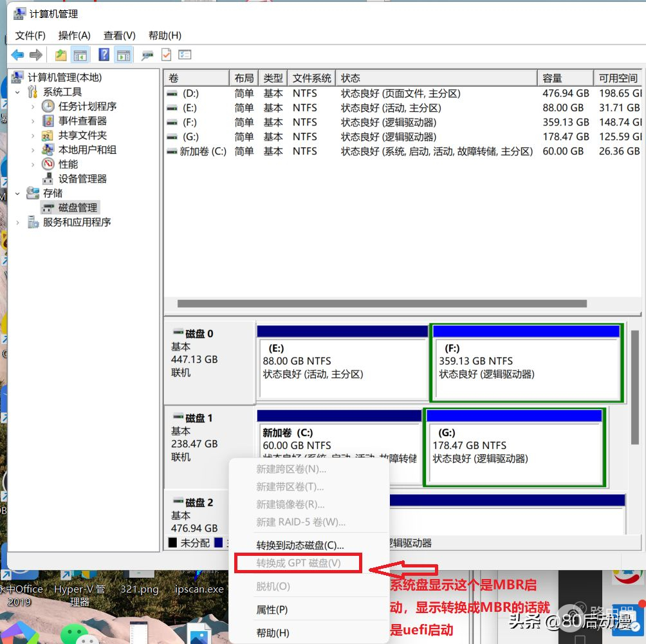Select the (F:) 359.13 GB partition block
The height and width of the screenshot is (644, 646).
(526, 368)
